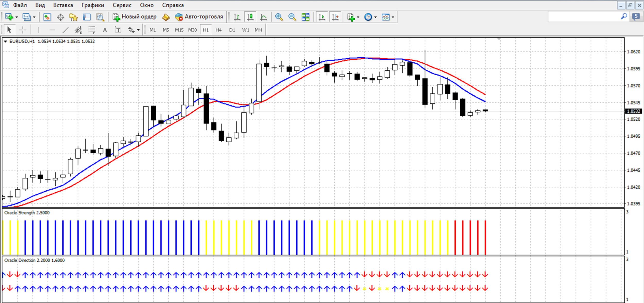Select the cursor arrow tool
The height and width of the screenshot is (303, 644).
pyautogui.click(x=10, y=30)
